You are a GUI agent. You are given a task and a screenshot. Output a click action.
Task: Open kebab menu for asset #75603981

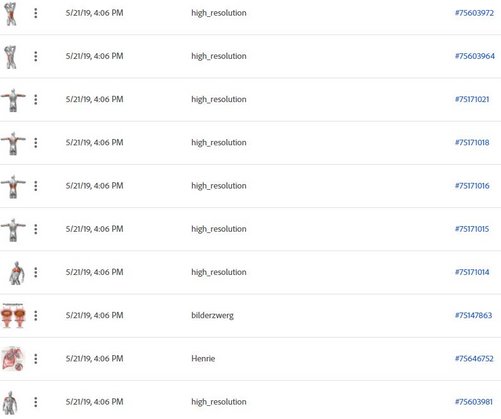click(x=36, y=402)
